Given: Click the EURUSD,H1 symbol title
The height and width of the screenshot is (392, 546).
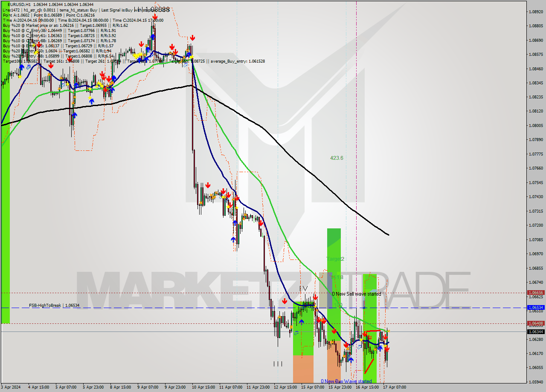Looking at the screenshot, I should pyautogui.click(x=19, y=5).
